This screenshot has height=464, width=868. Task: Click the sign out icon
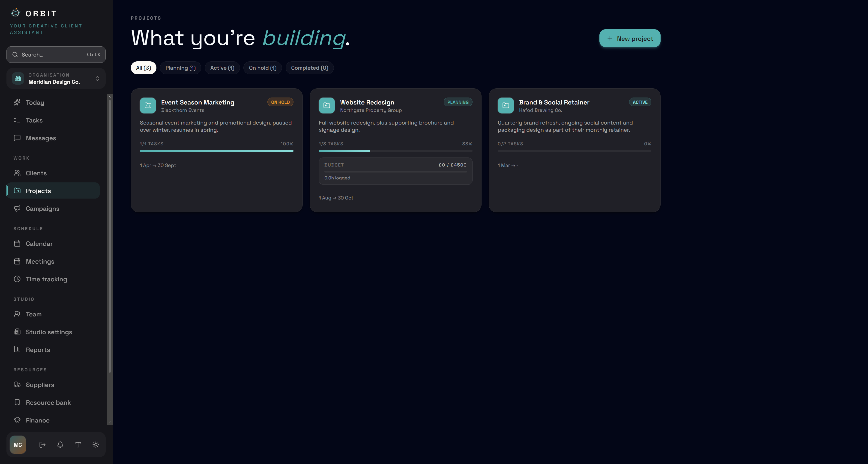click(x=42, y=445)
